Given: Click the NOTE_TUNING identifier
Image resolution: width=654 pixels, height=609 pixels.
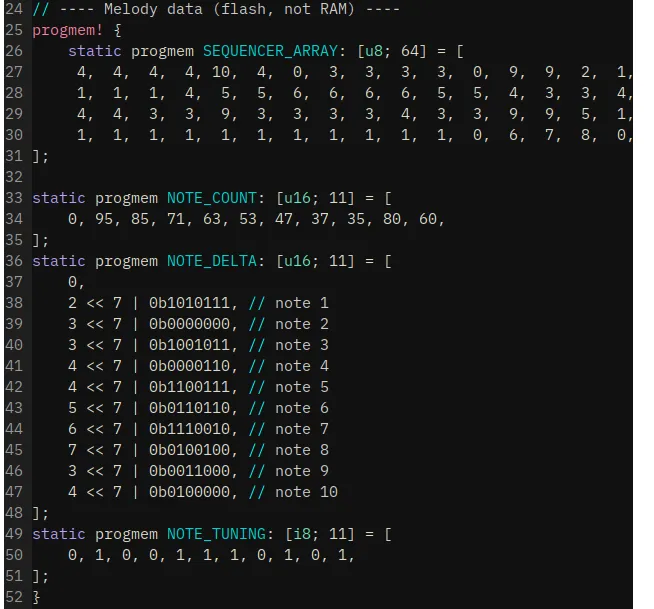Looking at the screenshot, I should tap(216, 534).
